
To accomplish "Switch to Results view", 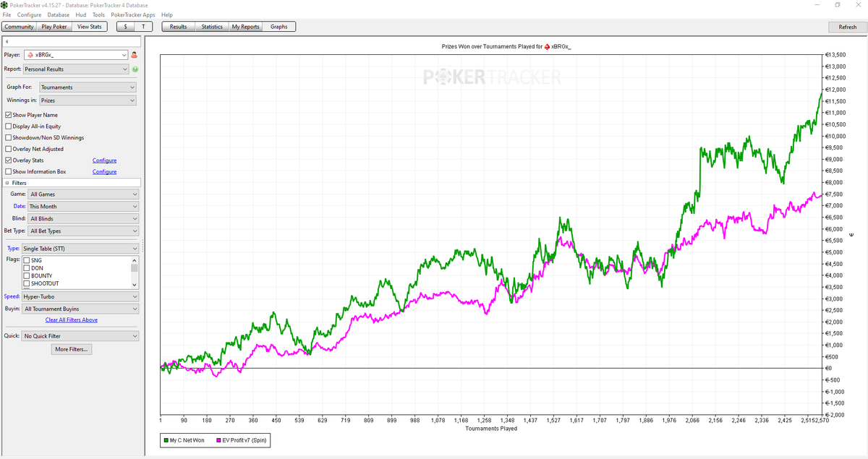I will (178, 27).
